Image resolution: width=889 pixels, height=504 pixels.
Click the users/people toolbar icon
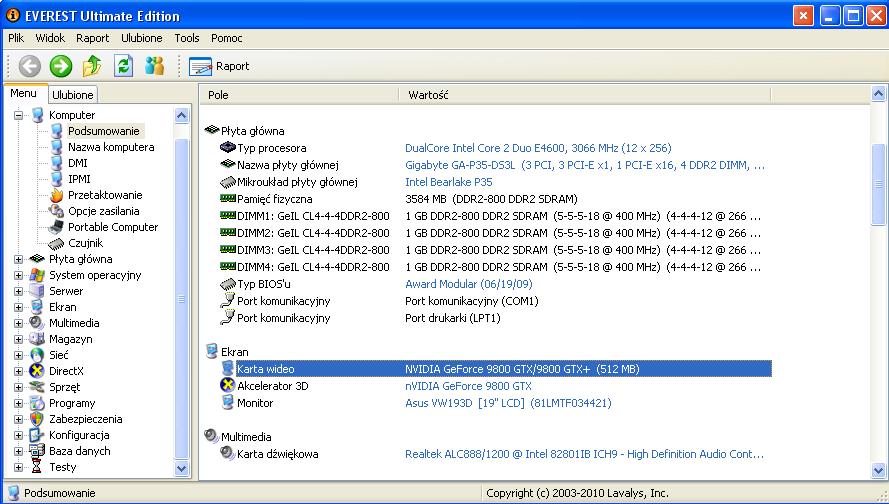click(x=154, y=66)
